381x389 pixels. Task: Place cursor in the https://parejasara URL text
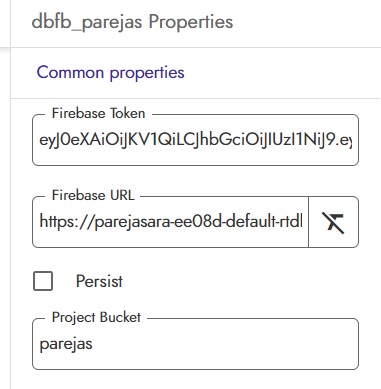(x=171, y=221)
